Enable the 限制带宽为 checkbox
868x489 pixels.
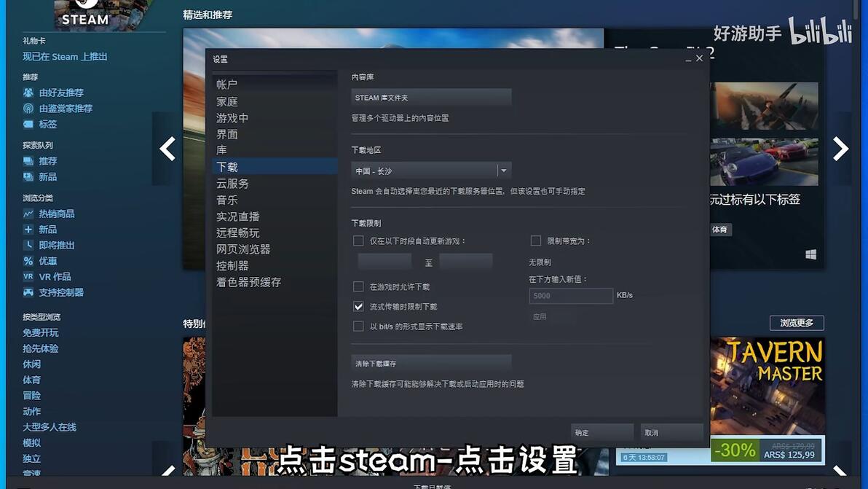(x=535, y=240)
